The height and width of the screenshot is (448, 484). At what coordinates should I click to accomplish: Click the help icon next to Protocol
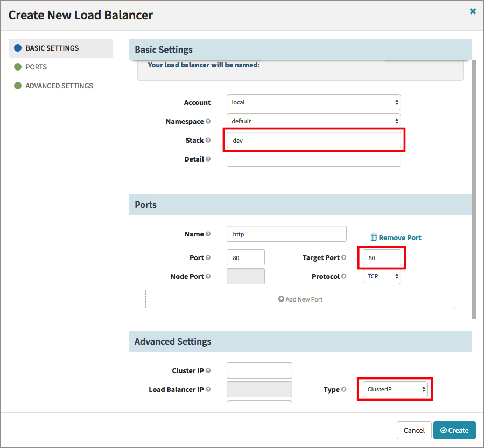[x=344, y=277]
